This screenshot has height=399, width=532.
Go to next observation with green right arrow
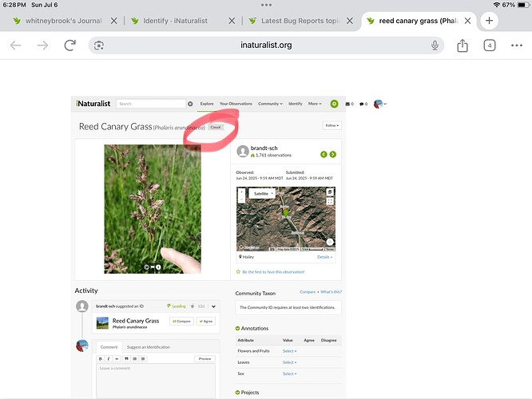333,154
